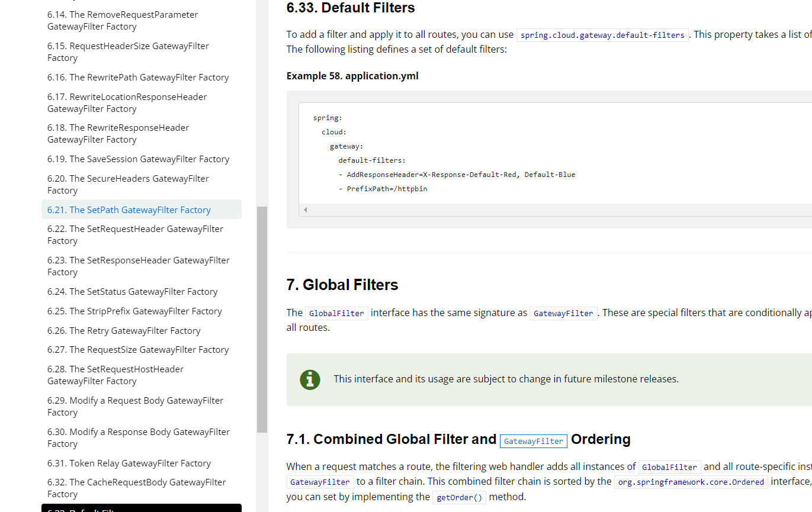Open 6.15 RequestHeaderSize GatewayFilter Factory
Image resolution: width=812 pixels, height=512 pixels.
128,52
